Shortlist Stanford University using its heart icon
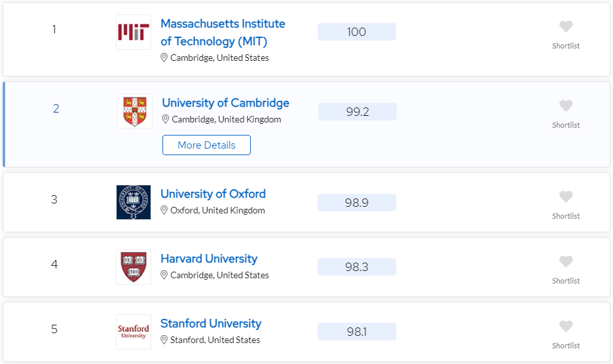Image resolution: width=613 pixels, height=364 pixels. (566, 326)
